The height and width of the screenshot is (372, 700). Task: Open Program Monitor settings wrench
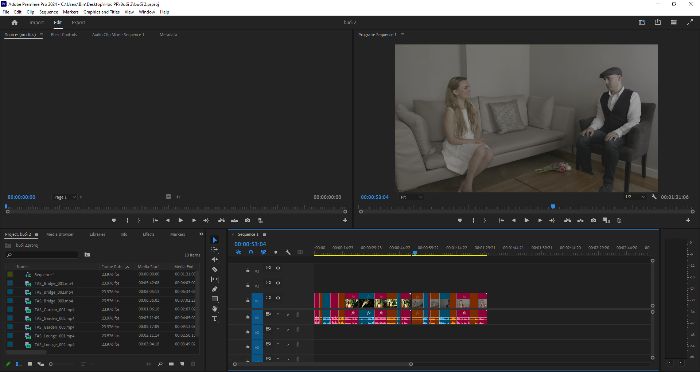[x=654, y=196]
